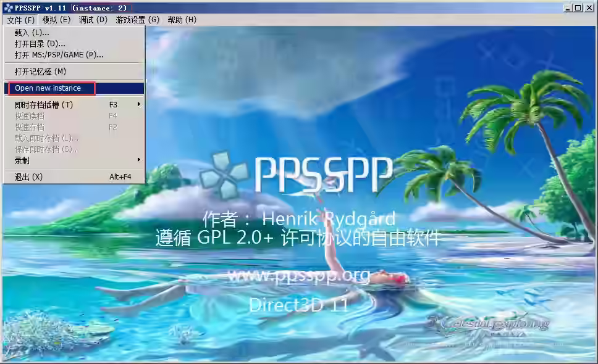
Task: Maximize the PPSSPP window
Action: coord(578,7)
